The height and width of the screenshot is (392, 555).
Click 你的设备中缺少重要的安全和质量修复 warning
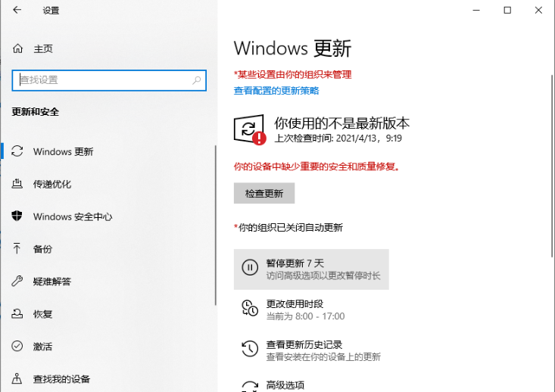[x=316, y=166]
